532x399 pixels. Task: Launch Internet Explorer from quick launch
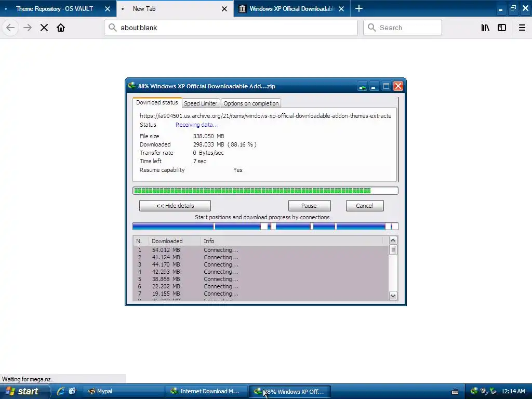click(61, 391)
